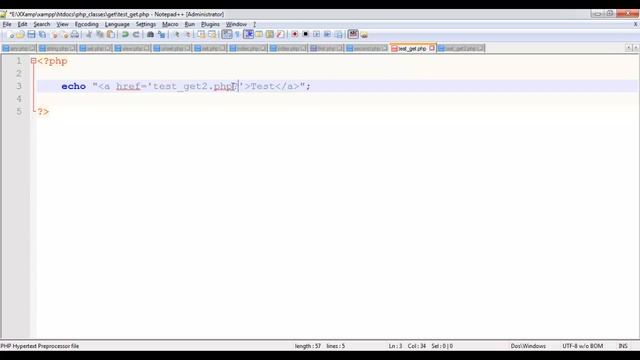Click "Dos\Windows" in status bar
This screenshot has height=360, width=640.
(528, 346)
